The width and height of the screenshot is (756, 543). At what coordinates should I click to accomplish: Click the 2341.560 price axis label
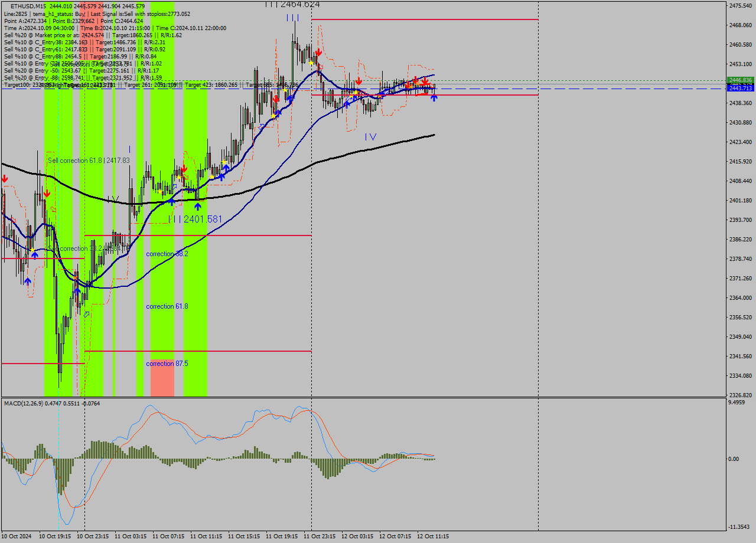pyautogui.click(x=741, y=356)
